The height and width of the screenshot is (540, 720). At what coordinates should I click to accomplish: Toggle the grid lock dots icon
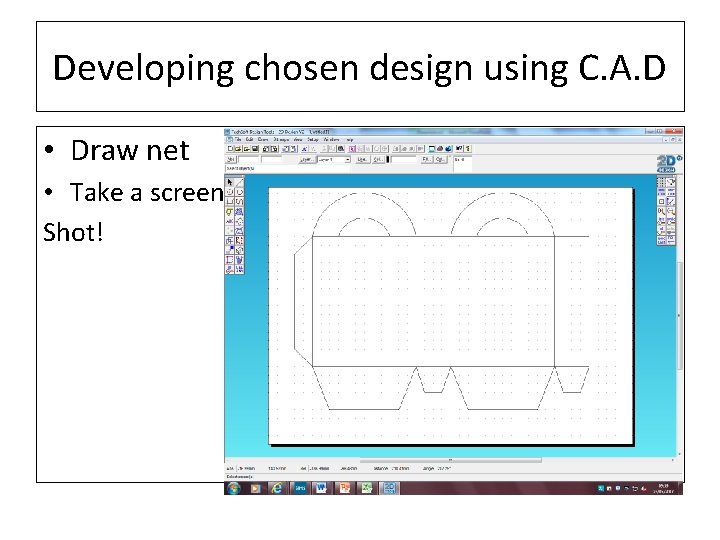(x=661, y=182)
